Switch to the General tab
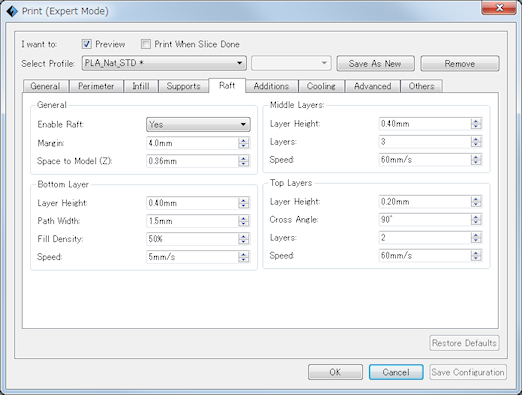The image size is (522, 395). [45, 86]
